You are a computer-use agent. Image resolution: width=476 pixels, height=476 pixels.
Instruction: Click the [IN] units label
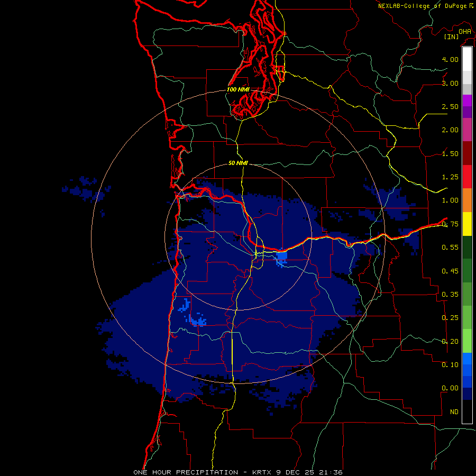click(x=452, y=36)
